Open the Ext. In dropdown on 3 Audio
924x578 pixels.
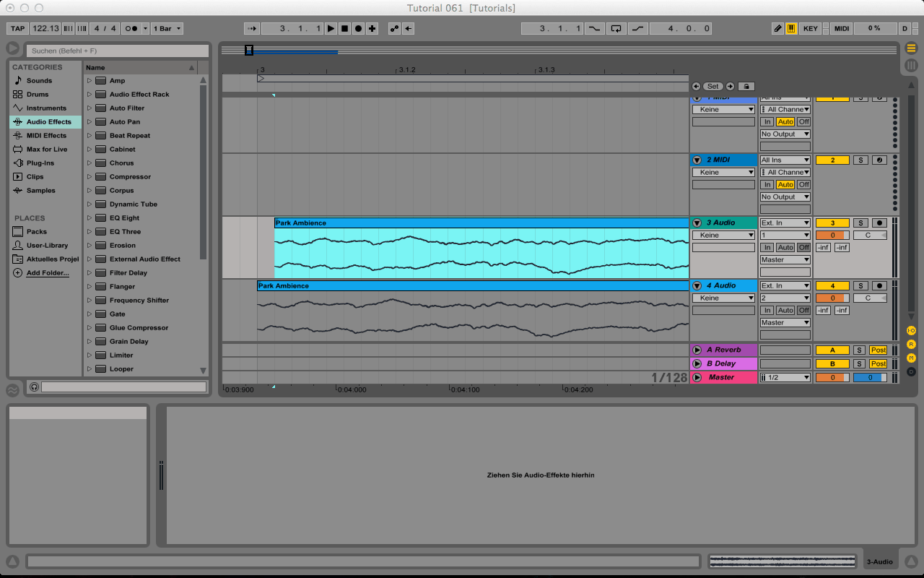click(785, 223)
